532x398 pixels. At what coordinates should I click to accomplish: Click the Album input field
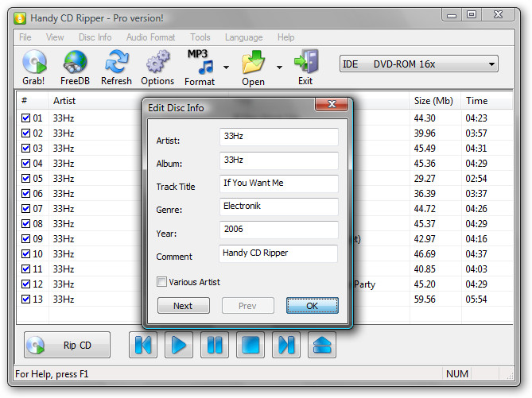pyautogui.click(x=279, y=160)
